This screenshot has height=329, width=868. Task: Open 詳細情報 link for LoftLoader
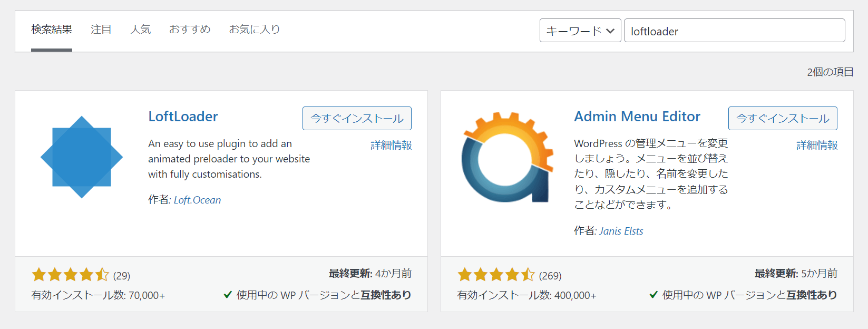coord(391,145)
